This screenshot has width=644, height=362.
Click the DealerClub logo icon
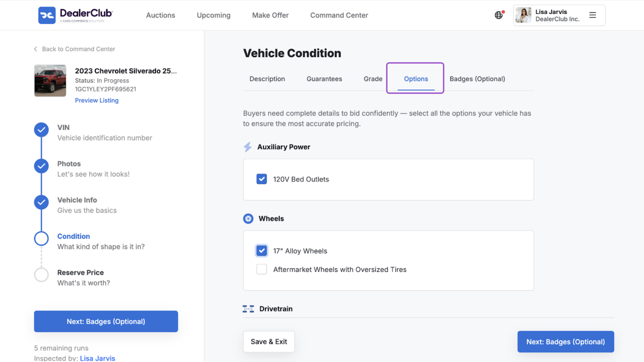[47, 15]
